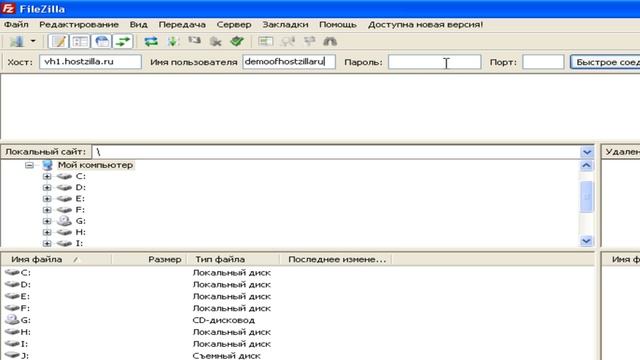Click the Порт input field
Viewport: 640px width, 360px height.
(543, 62)
